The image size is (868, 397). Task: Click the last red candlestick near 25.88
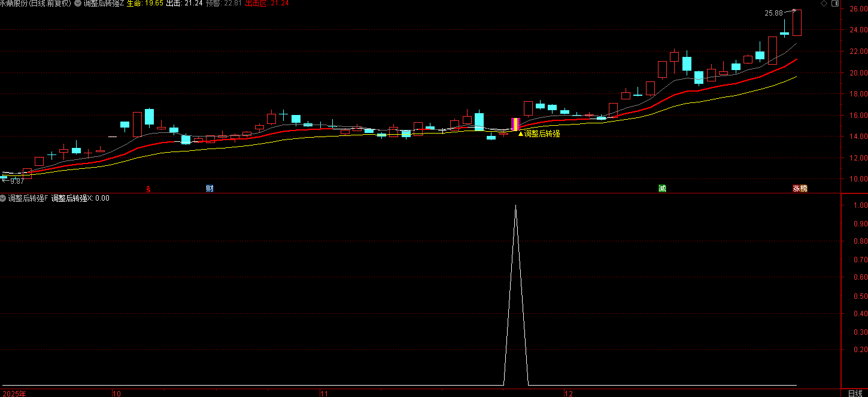[x=797, y=23]
